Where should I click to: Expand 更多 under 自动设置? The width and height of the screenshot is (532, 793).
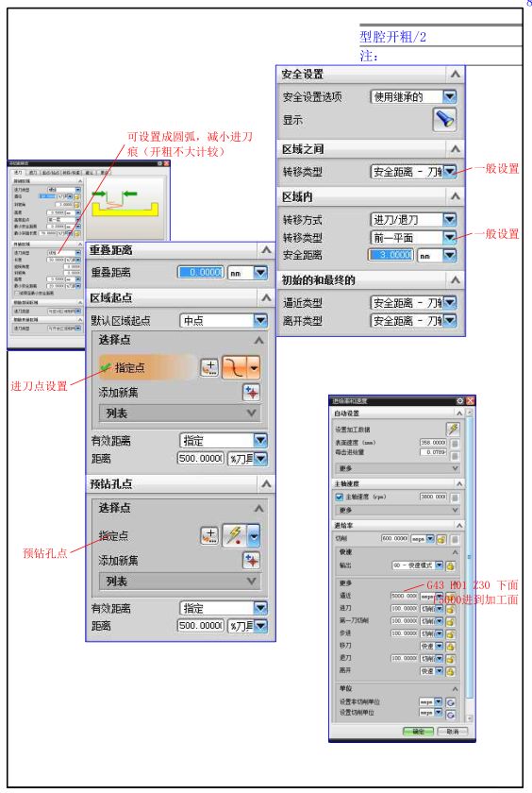point(396,468)
